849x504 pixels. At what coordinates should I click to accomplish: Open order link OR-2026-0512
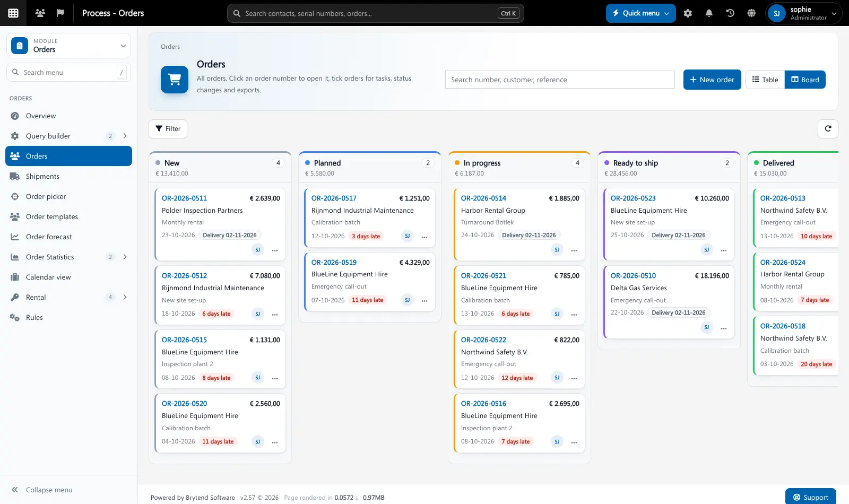[x=184, y=276]
